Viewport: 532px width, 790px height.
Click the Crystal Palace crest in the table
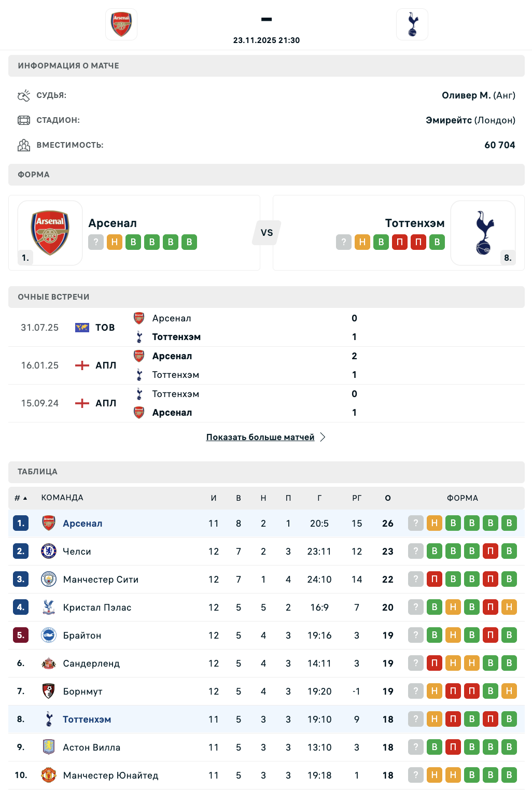(x=49, y=607)
